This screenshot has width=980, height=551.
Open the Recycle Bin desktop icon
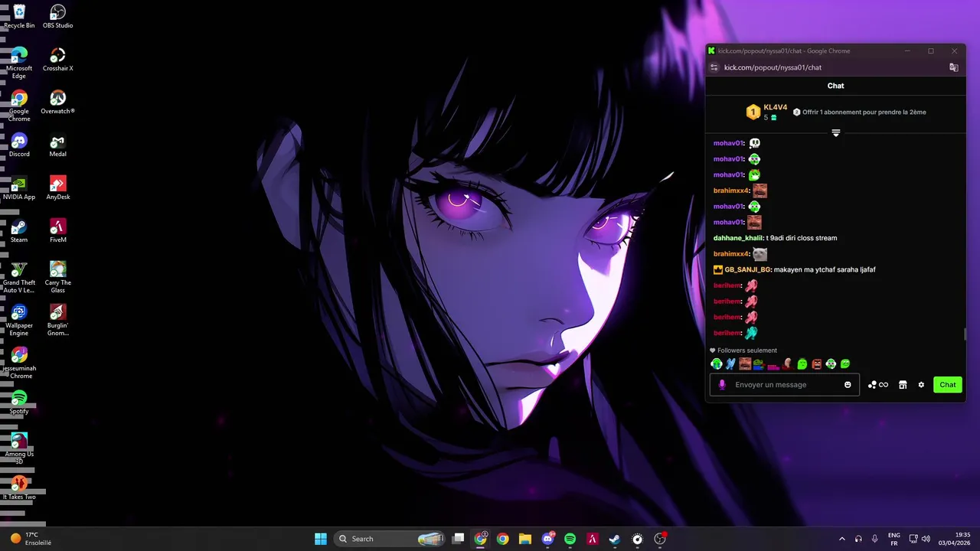point(19,16)
